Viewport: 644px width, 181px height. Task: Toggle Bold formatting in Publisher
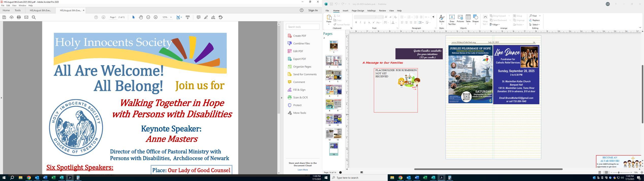coord(356,23)
